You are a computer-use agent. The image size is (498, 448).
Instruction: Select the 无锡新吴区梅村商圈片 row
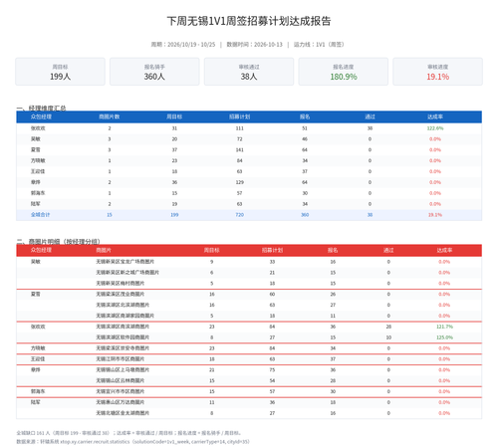249,283
